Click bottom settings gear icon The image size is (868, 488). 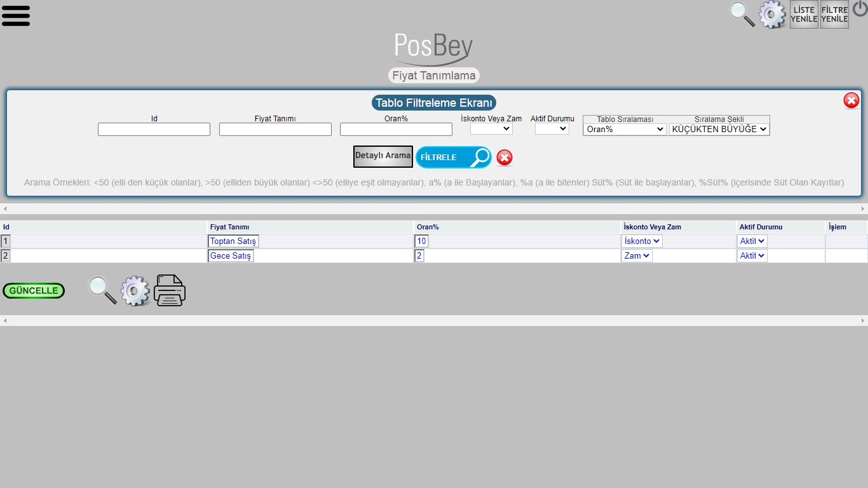click(135, 291)
